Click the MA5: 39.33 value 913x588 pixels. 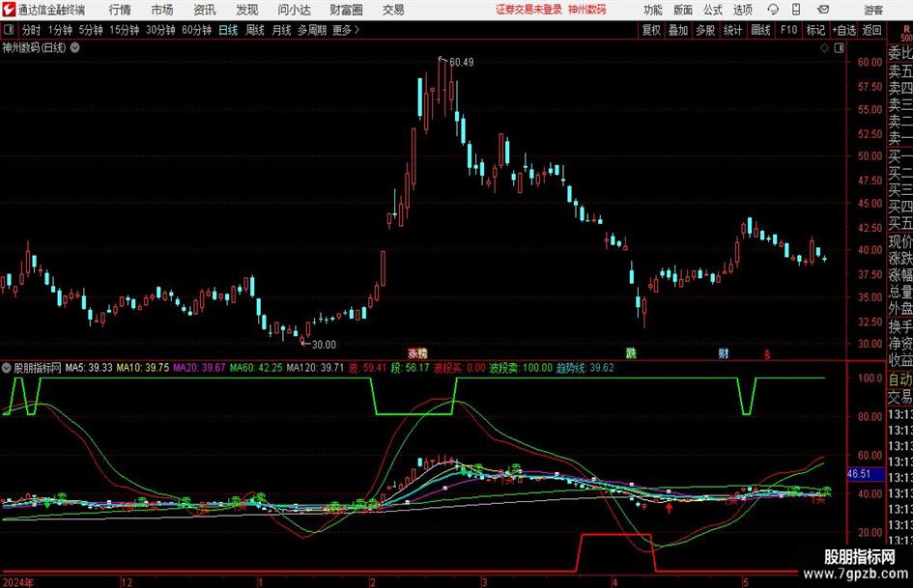[89, 368]
